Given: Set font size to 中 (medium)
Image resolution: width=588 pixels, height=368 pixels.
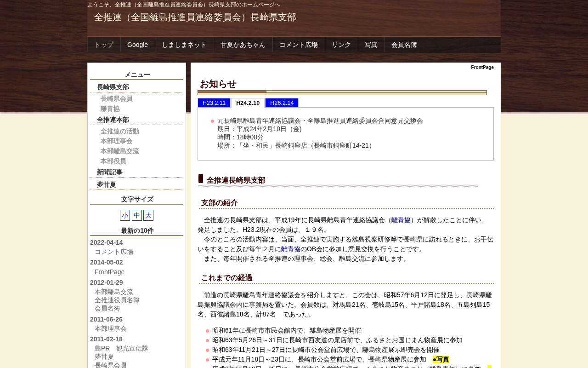Looking at the screenshot, I should click(137, 215).
